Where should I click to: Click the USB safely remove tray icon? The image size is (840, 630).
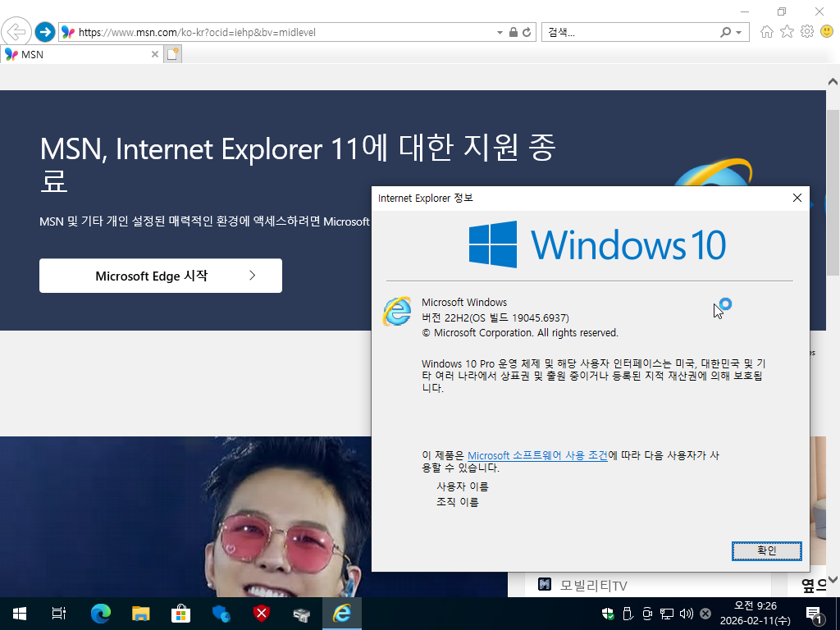pos(628,614)
